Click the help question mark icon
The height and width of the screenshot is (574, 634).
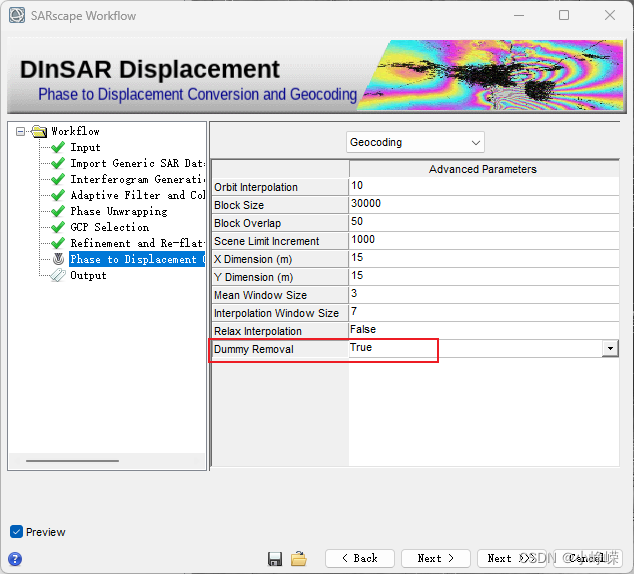click(15, 559)
